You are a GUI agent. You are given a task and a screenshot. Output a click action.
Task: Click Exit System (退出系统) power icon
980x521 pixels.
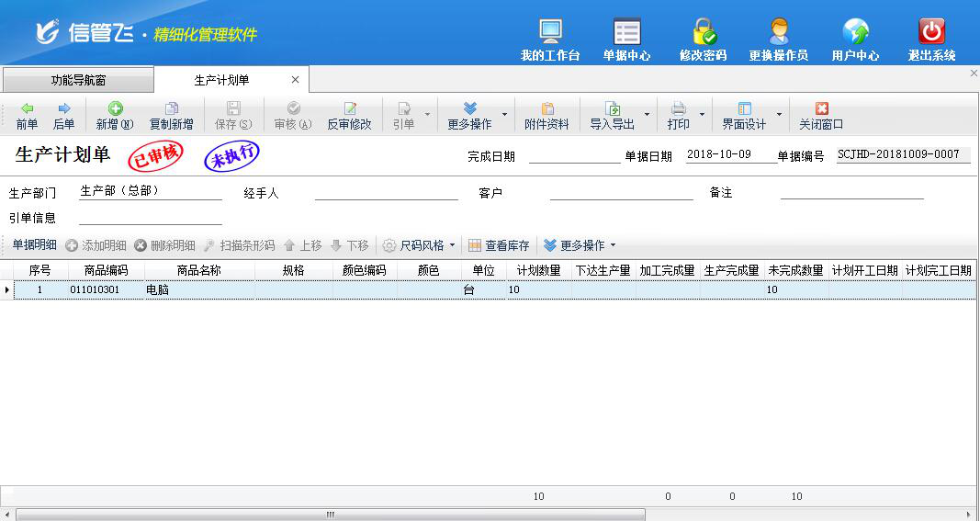[931, 40]
